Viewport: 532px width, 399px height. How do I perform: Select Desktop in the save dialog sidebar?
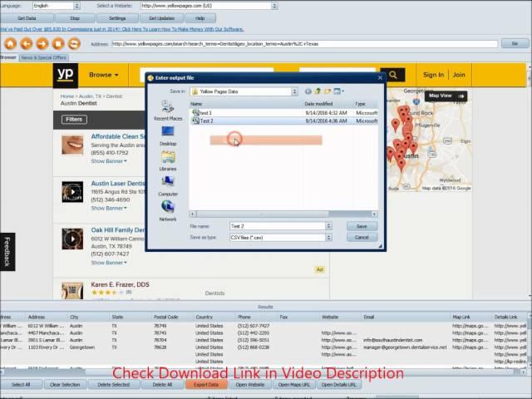tap(168, 135)
